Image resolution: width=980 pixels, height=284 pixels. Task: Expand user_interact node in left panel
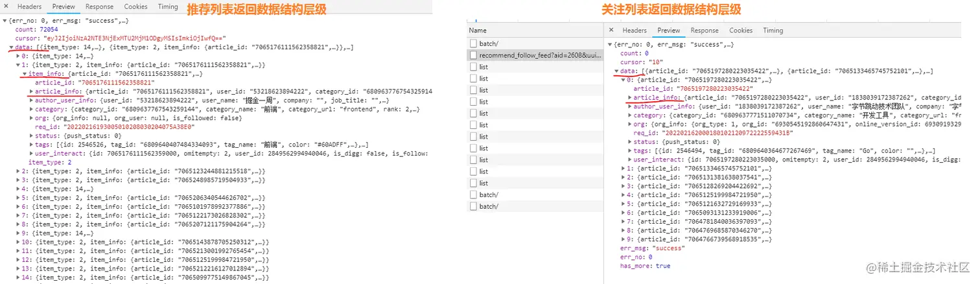pos(30,154)
